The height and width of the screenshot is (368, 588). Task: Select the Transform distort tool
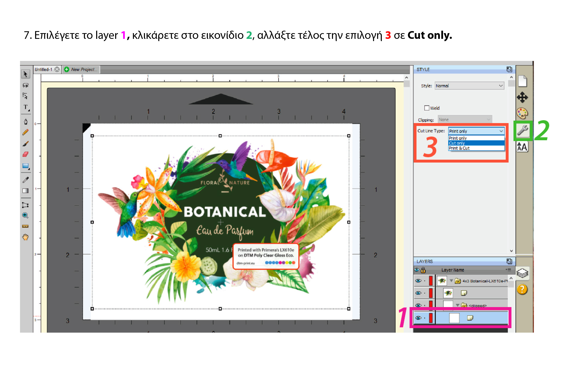pyautogui.click(x=25, y=205)
